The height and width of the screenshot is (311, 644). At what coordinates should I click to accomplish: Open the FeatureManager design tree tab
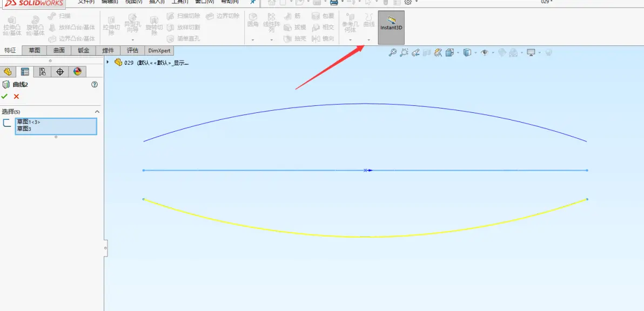(8, 72)
